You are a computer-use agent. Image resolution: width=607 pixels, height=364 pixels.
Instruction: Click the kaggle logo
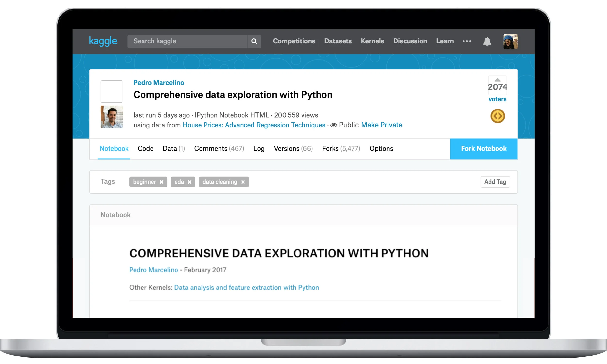(103, 41)
